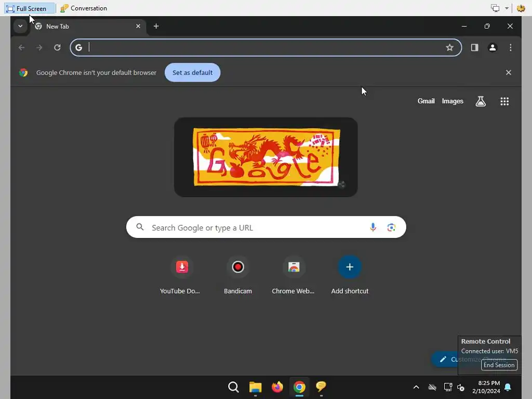Open the Chrome three-dot menu

511,47
